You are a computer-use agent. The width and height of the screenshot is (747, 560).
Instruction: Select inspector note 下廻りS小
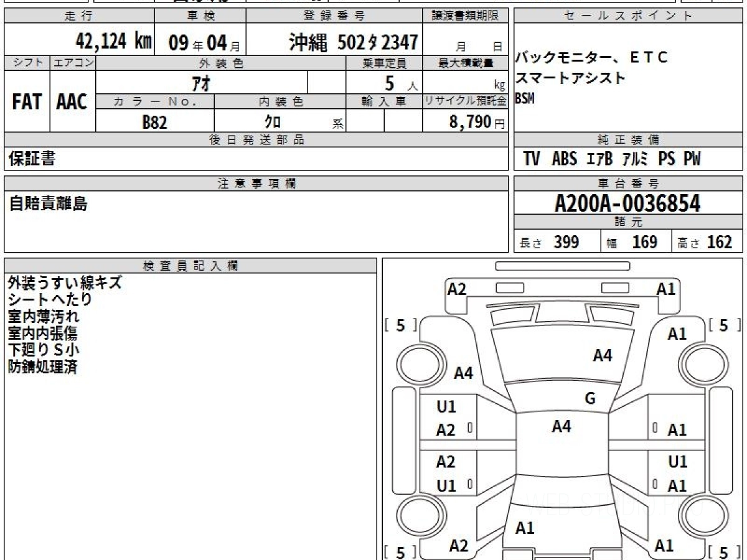(44, 350)
